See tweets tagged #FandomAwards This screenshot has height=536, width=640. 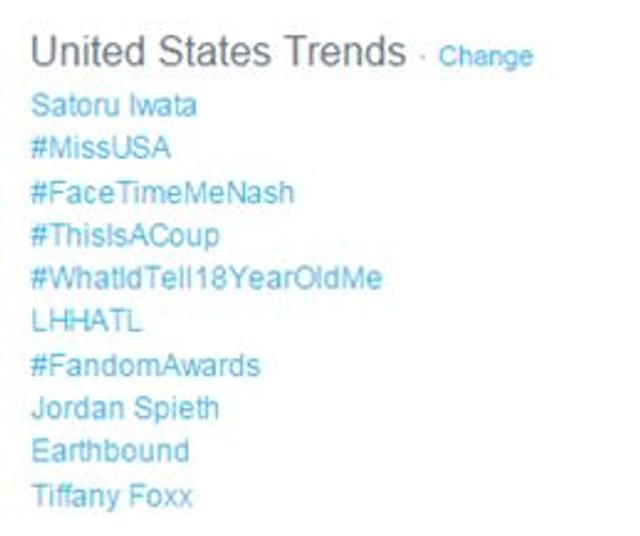coord(145,365)
